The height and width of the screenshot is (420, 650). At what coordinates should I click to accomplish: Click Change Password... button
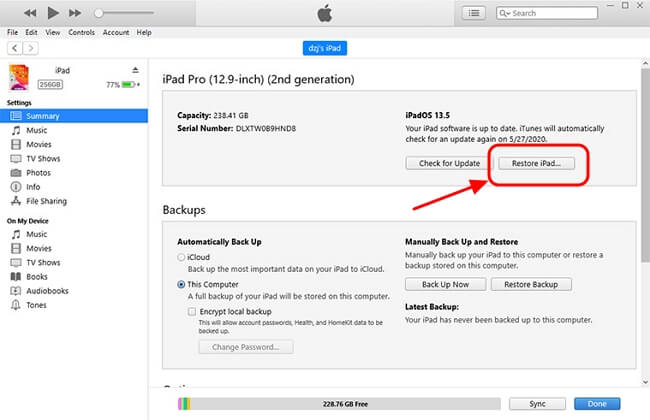pos(246,347)
